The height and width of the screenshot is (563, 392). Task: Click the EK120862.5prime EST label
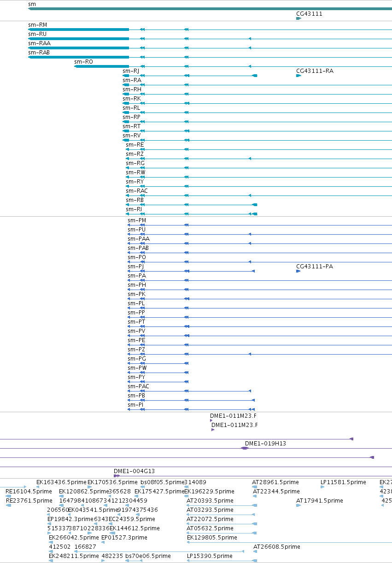point(84,492)
